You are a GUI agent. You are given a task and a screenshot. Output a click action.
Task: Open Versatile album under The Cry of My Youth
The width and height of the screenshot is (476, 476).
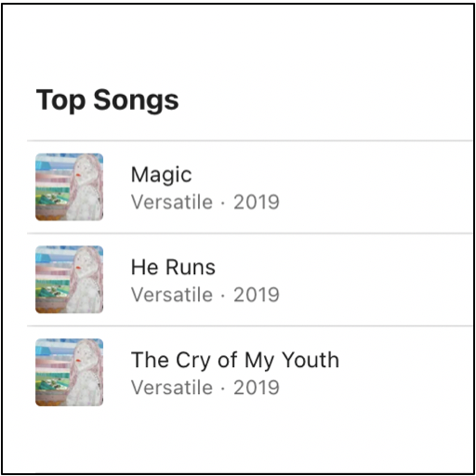coord(172,388)
